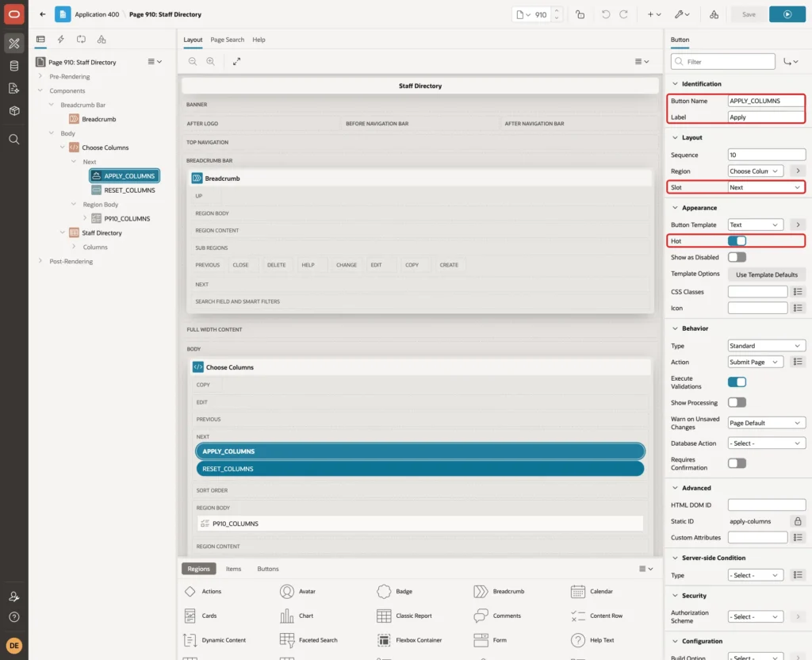This screenshot has width=812, height=660.
Task: Open Warn on Unsaved Changes dropdown
Action: [767, 423]
